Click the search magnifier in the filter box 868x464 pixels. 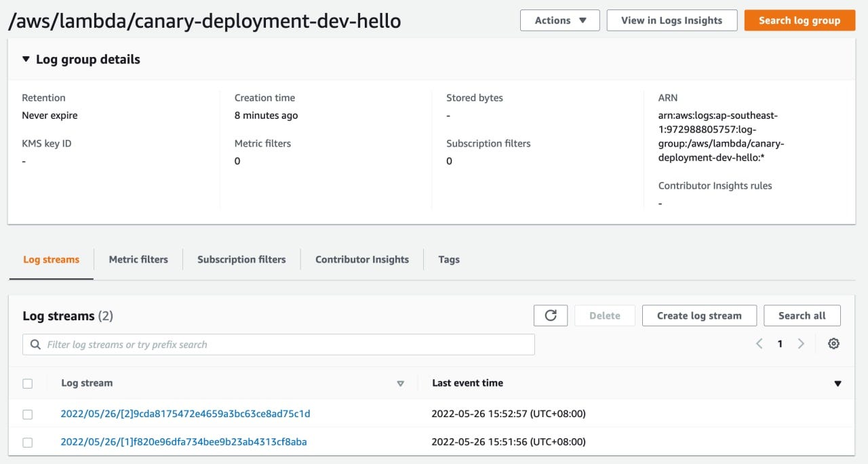(x=35, y=344)
